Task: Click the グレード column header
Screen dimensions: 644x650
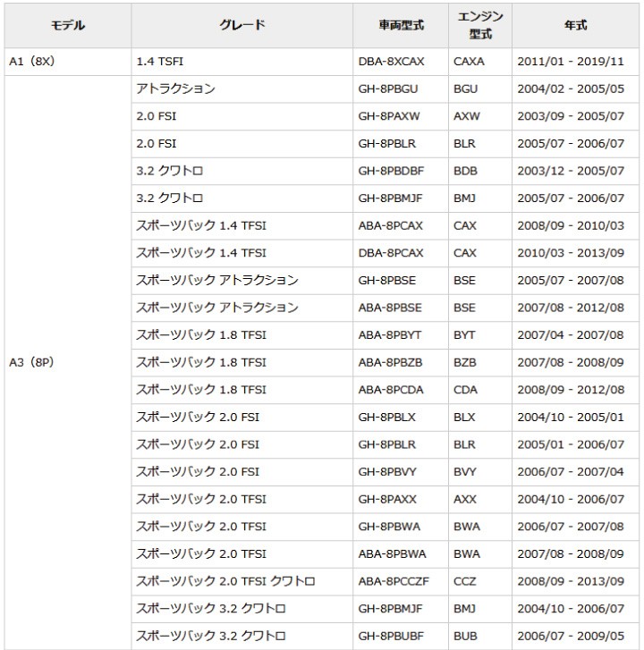Action: pos(242,26)
